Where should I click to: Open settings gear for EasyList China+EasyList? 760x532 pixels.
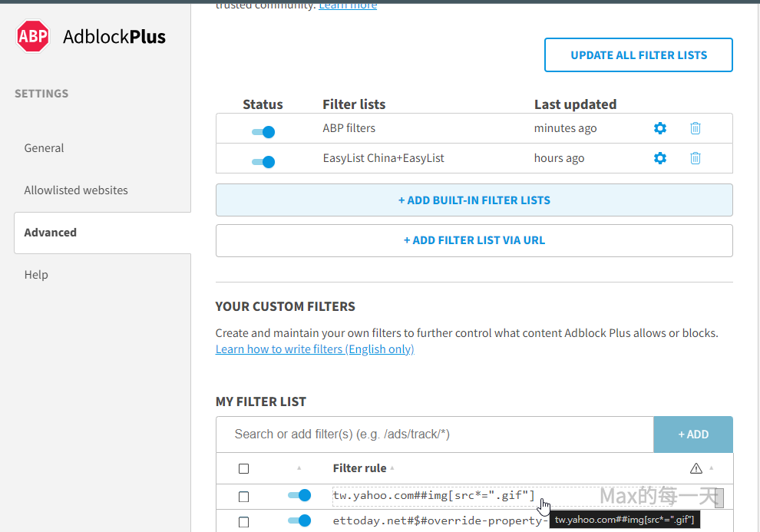(x=659, y=158)
